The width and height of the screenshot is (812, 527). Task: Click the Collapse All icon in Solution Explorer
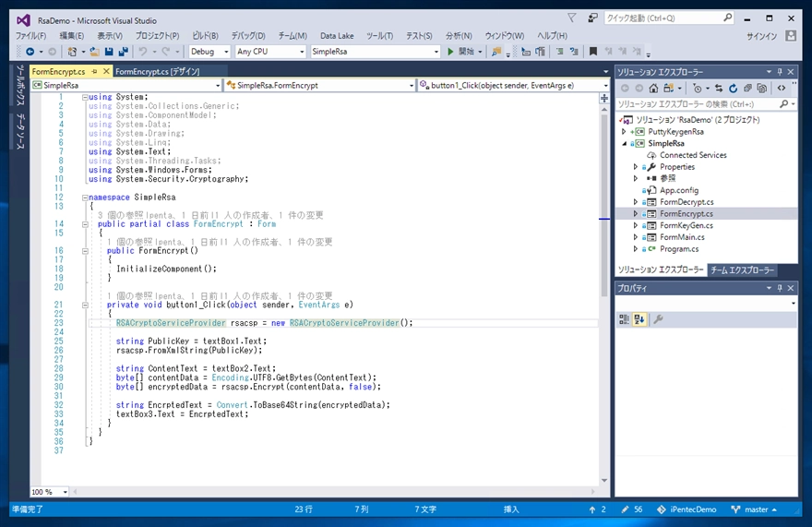click(747, 88)
